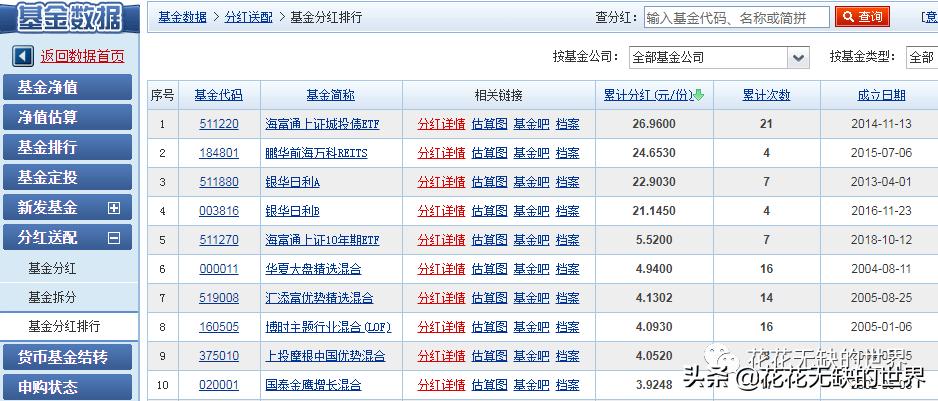Open the 申购状态 menu item
Screen dimensions: 938x401
[67, 387]
